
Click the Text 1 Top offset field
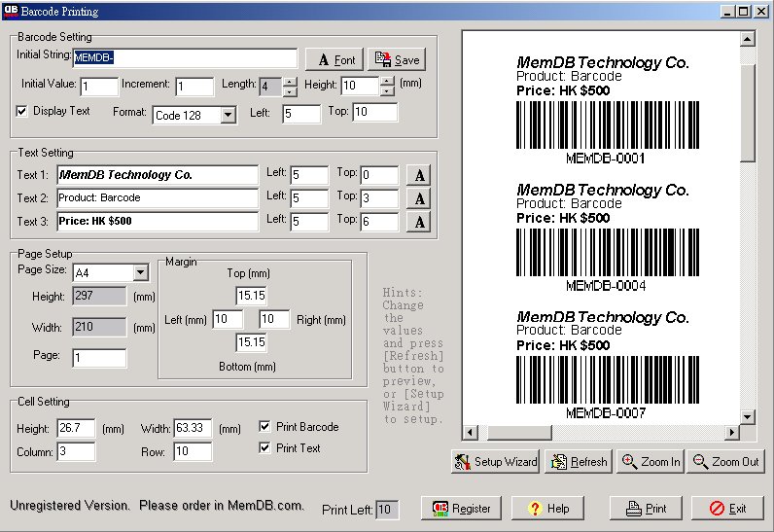379,175
